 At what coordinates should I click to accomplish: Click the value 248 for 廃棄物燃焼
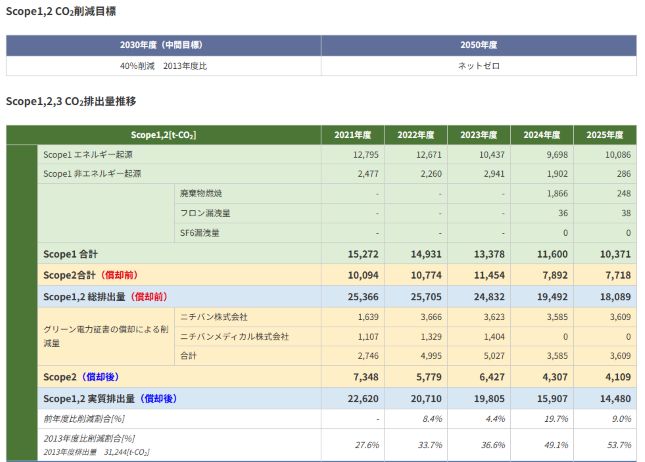pyautogui.click(x=624, y=193)
